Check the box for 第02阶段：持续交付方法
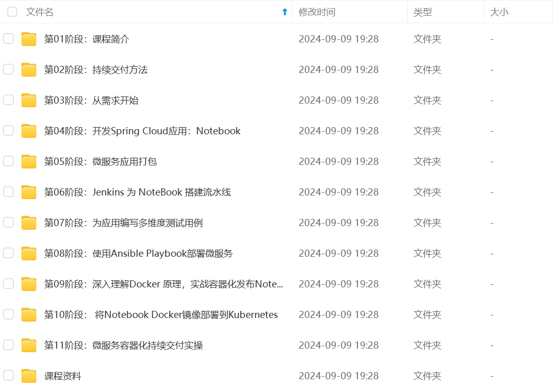 9,69
